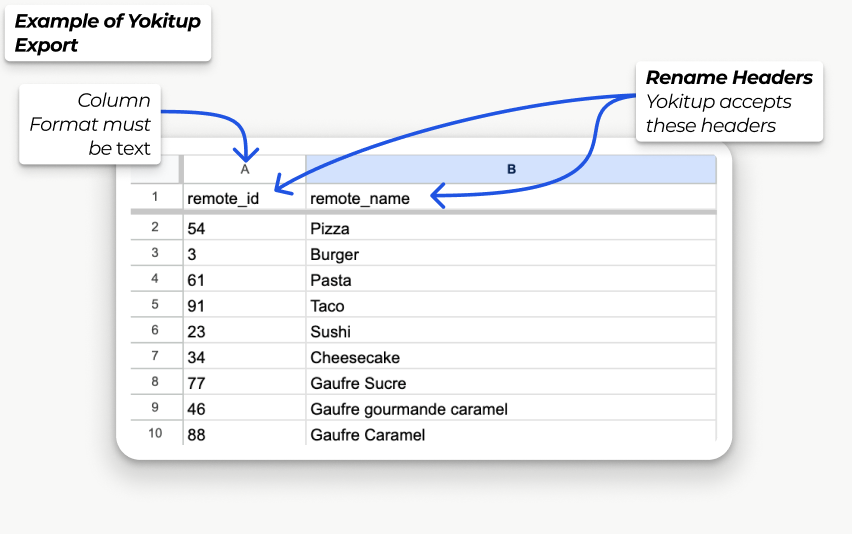
Task: Click Example of Yokitup Export title
Action: point(107,33)
